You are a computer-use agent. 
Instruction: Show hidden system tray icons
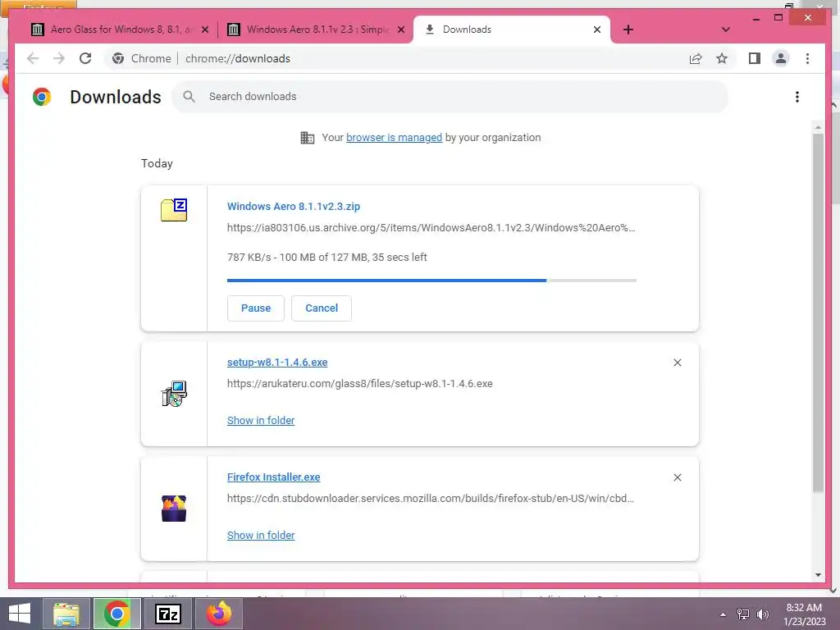[724, 614]
